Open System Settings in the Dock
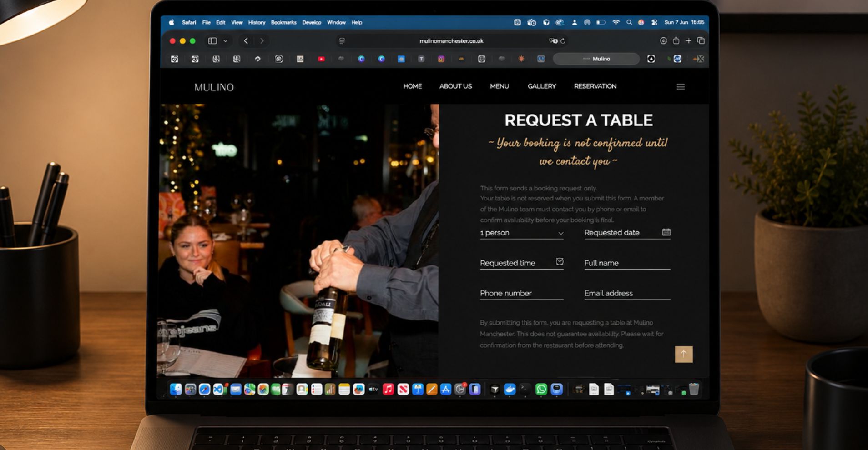The width and height of the screenshot is (868, 450). pos(460,390)
